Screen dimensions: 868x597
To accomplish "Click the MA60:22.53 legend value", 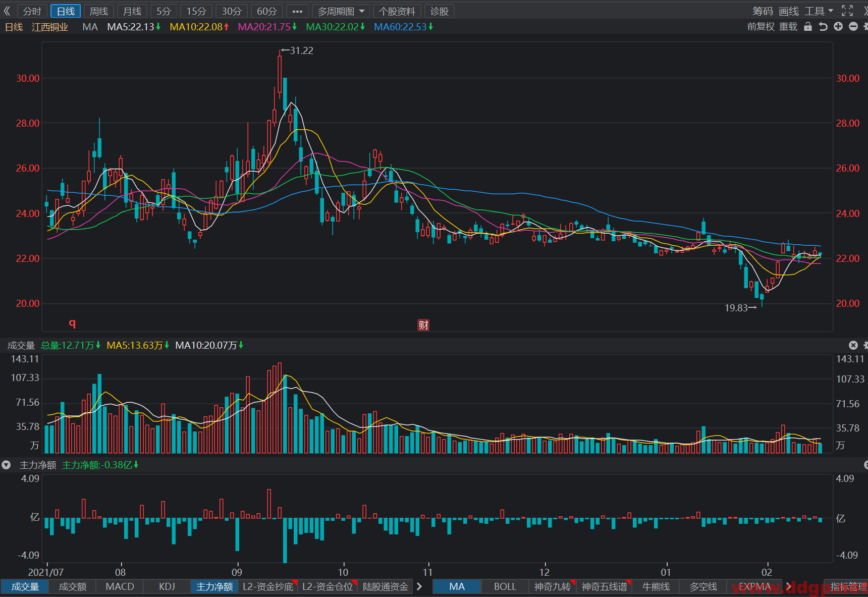I will click(x=403, y=27).
